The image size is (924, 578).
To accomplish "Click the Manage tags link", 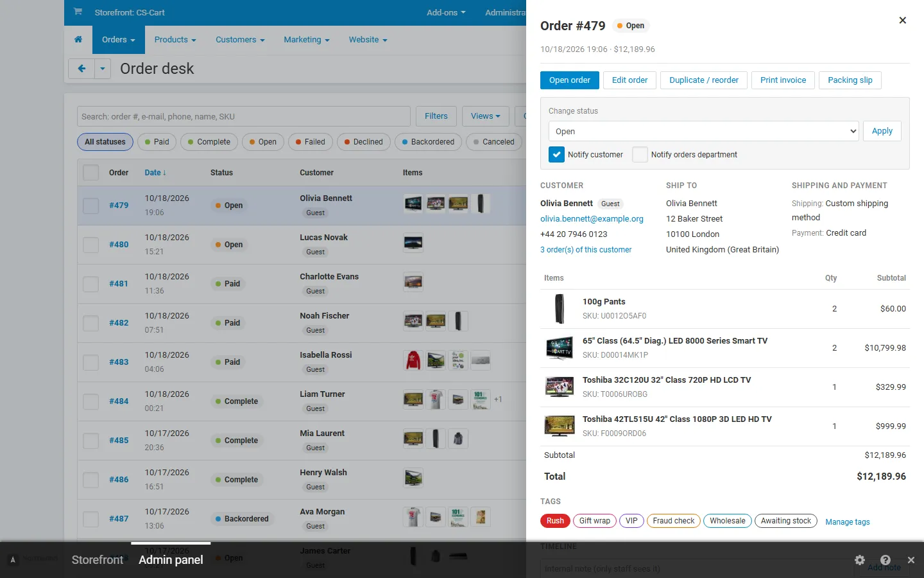I will coord(847,522).
